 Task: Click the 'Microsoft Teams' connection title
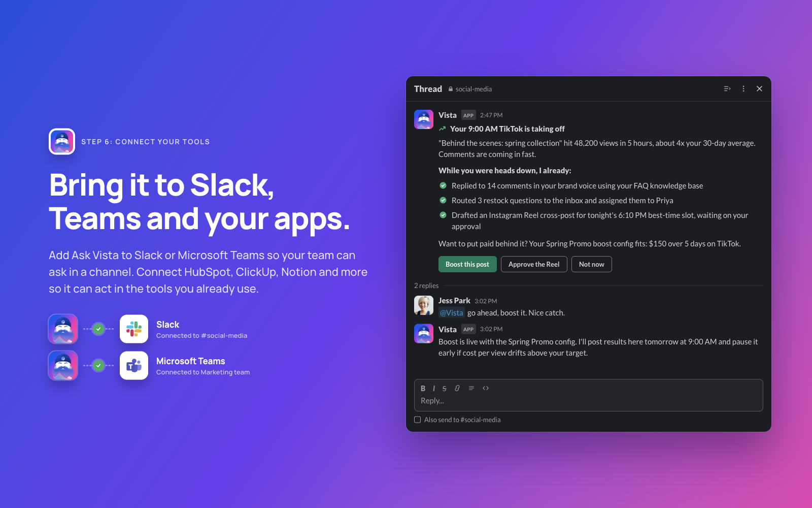coord(191,361)
